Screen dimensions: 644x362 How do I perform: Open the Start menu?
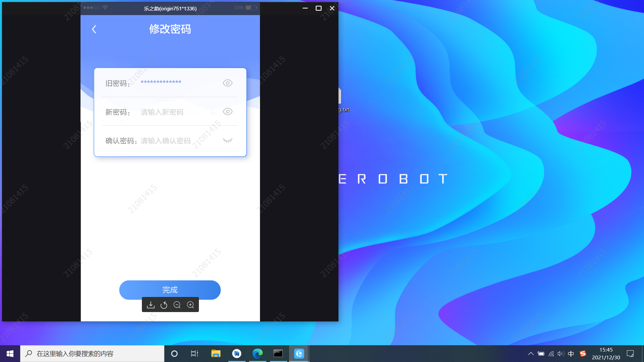tap(10, 354)
